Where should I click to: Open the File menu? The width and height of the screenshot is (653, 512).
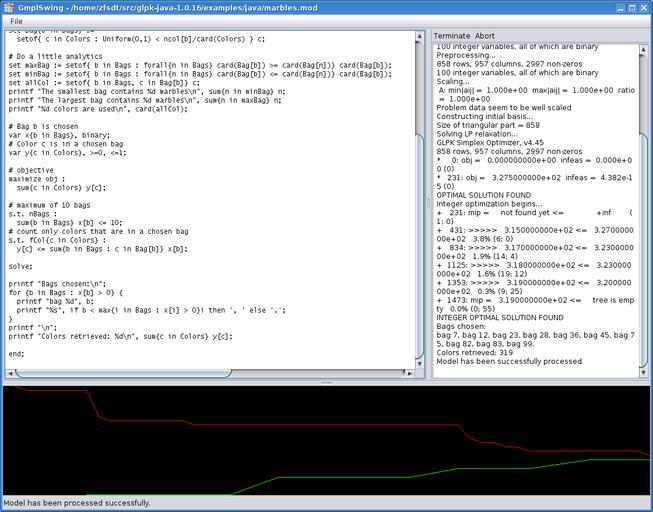tap(16, 21)
